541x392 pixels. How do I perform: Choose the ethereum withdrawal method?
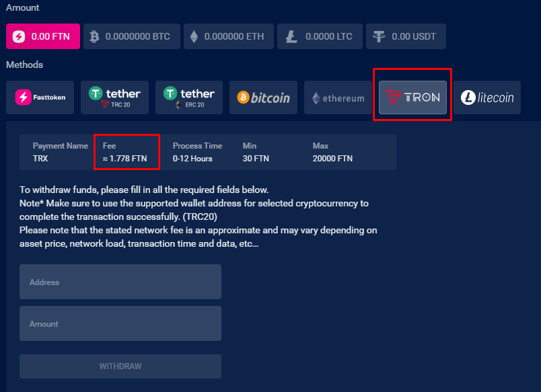click(338, 97)
